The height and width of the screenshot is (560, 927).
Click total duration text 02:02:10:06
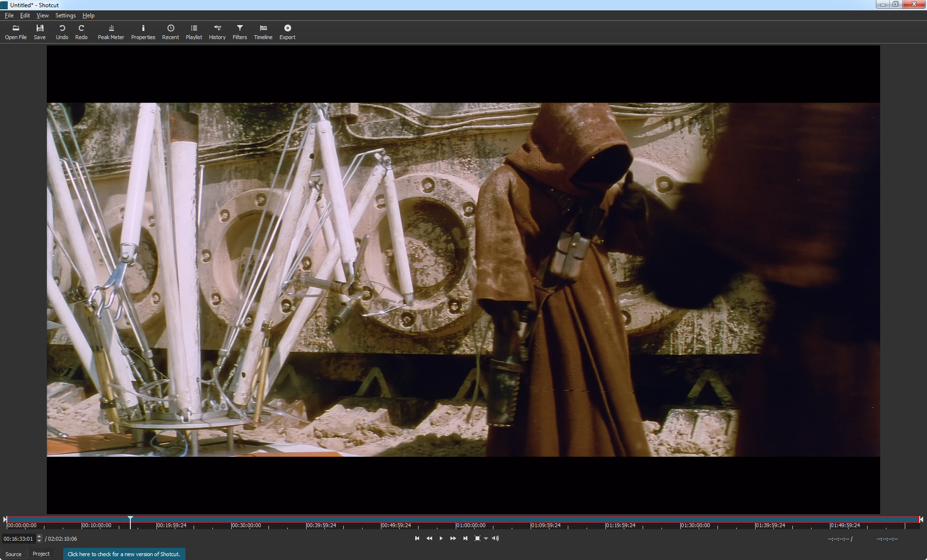click(62, 539)
